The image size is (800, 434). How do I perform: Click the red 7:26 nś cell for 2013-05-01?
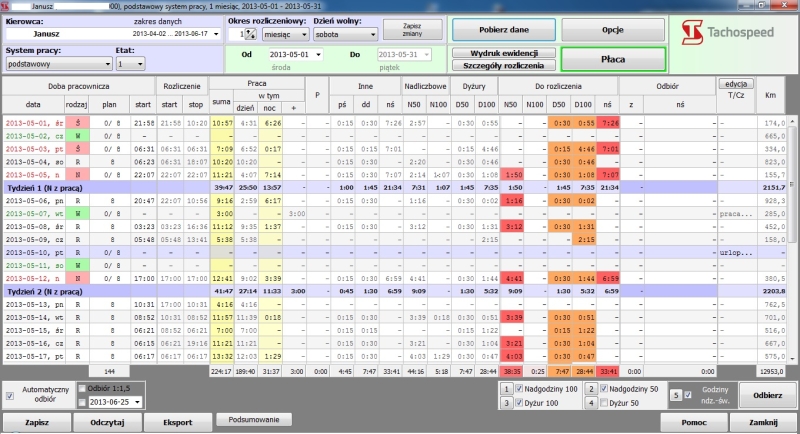click(607, 123)
